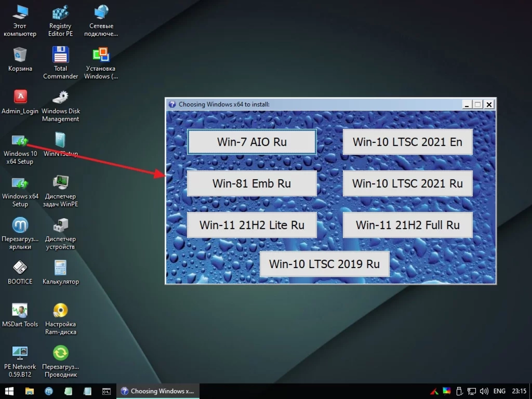Open Registry Editor PE icon
This screenshot has height=399, width=532.
pyautogui.click(x=60, y=21)
